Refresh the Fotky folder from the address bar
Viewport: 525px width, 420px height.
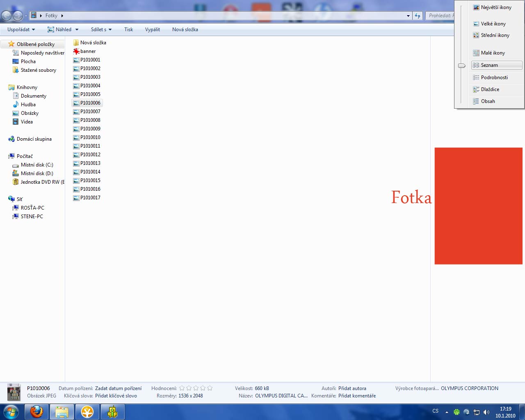tap(418, 16)
